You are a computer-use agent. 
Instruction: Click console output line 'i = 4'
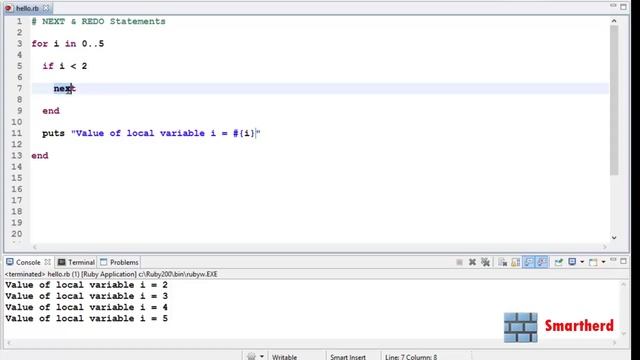click(x=86, y=307)
